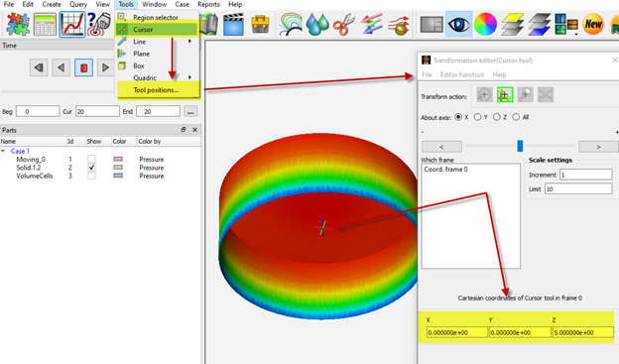The height and width of the screenshot is (364, 619).
Task: Click the green-highlighted transform action icon
Action: click(505, 95)
